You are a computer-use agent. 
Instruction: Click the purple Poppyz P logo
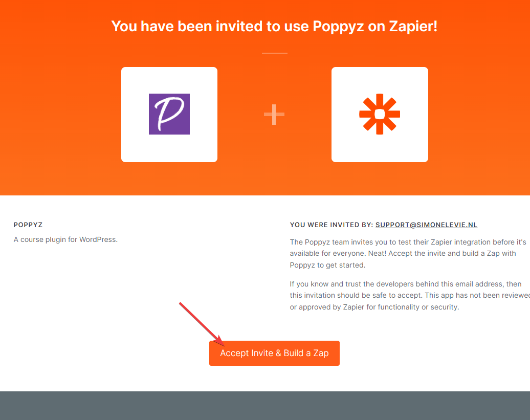[169, 114]
